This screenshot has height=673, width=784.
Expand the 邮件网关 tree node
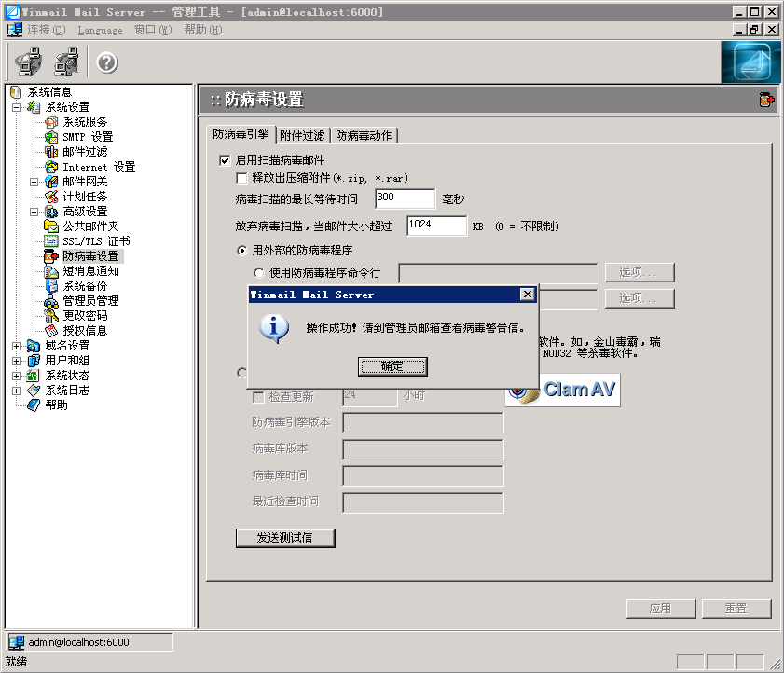pyautogui.click(x=34, y=182)
